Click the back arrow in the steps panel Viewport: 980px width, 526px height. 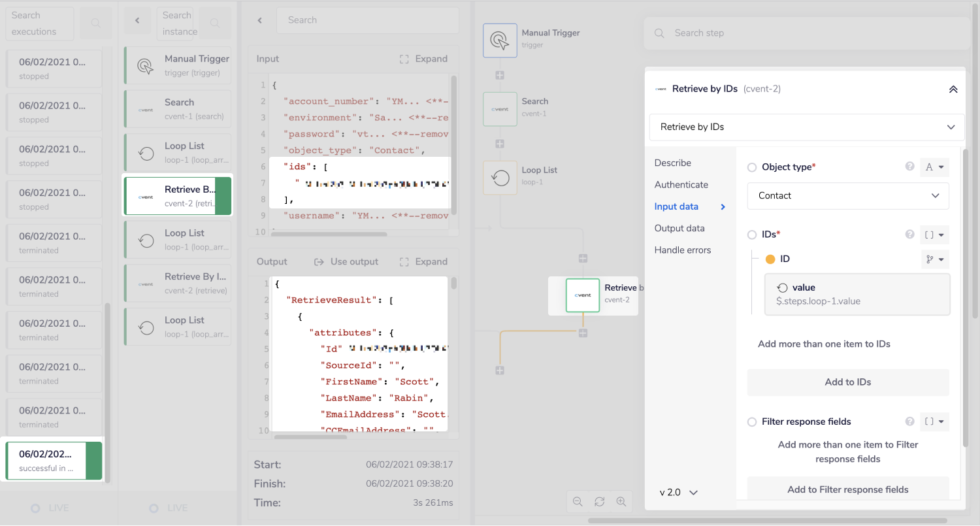(137, 21)
